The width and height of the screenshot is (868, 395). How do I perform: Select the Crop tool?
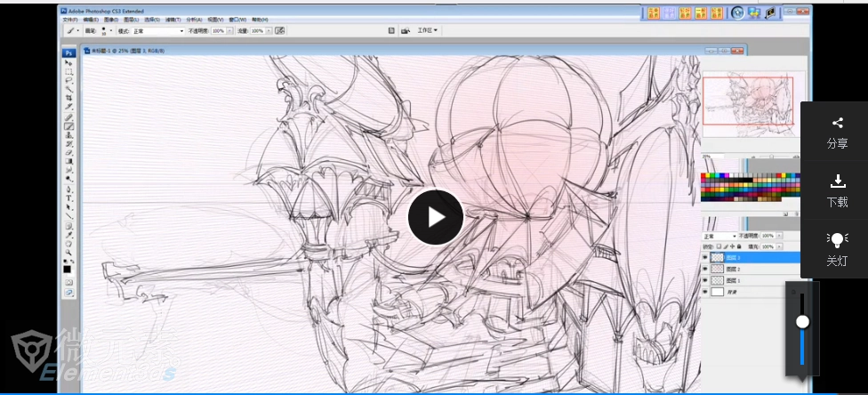tap(68, 99)
